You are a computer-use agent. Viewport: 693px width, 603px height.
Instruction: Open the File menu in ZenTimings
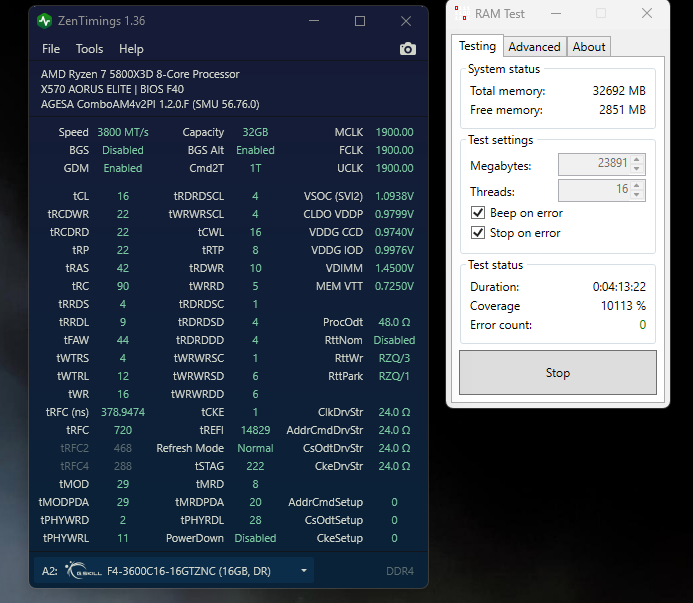pos(51,49)
